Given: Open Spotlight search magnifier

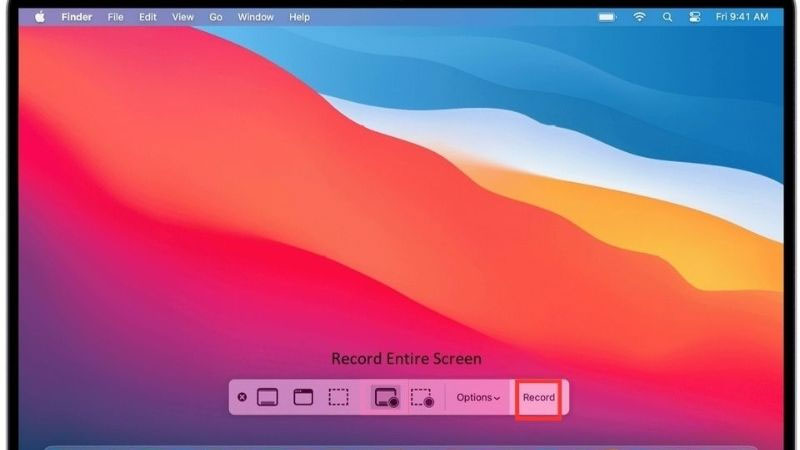Looking at the screenshot, I should 666,17.
